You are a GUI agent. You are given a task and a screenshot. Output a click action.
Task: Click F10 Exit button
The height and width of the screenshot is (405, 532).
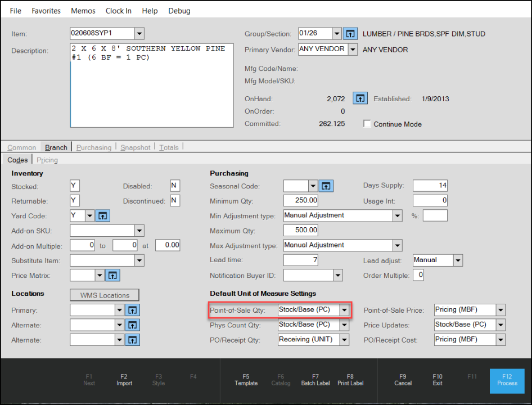(438, 380)
